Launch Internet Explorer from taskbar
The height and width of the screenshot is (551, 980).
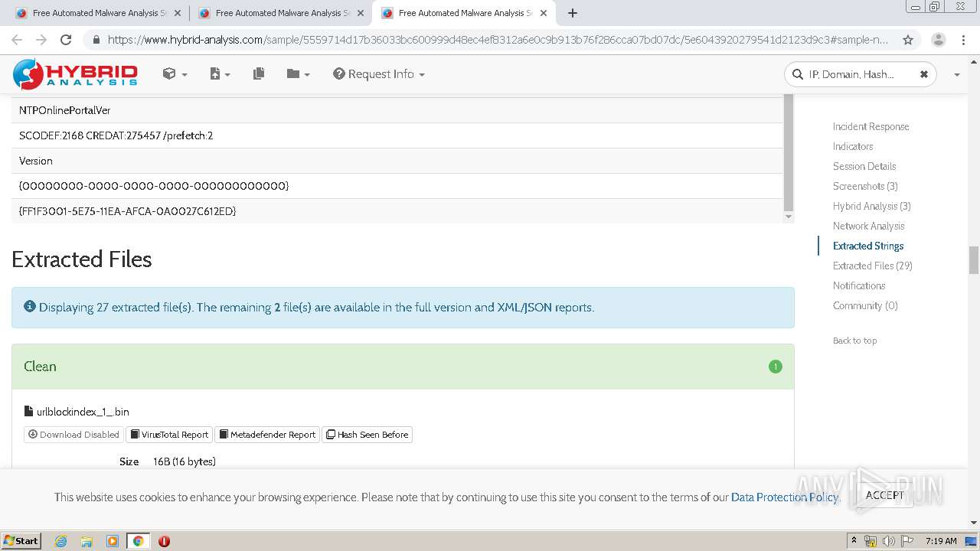pyautogui.click(x=60, y=541)
